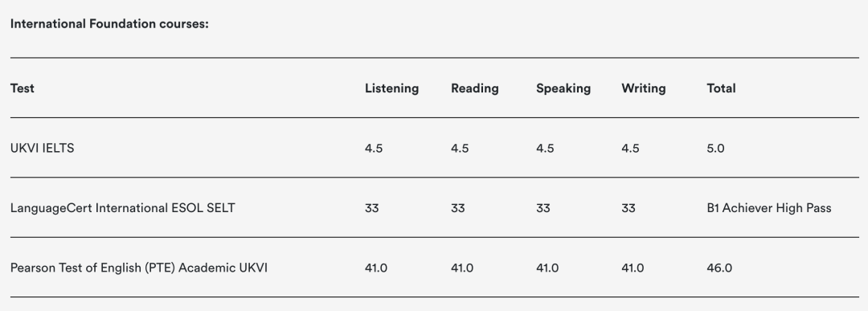This screenshot has height=311, width=868.
Task: Click Pearson Test of English Academic UKVI label
Action: coord(139,268)
